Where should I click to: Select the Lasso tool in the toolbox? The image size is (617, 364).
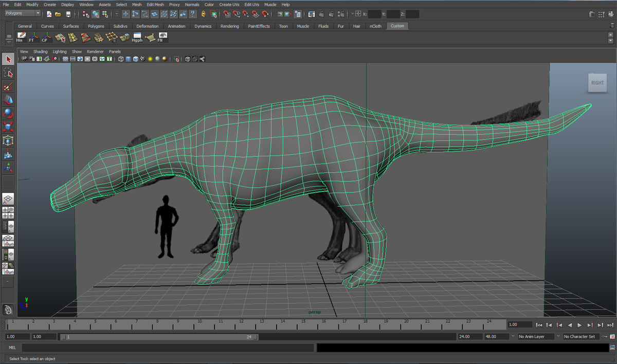8,73
